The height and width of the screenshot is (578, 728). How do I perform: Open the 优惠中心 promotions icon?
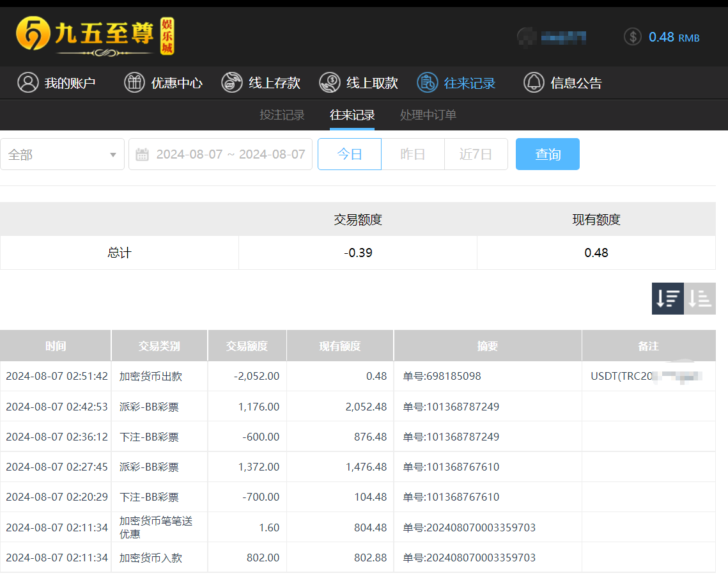[134, 82]
